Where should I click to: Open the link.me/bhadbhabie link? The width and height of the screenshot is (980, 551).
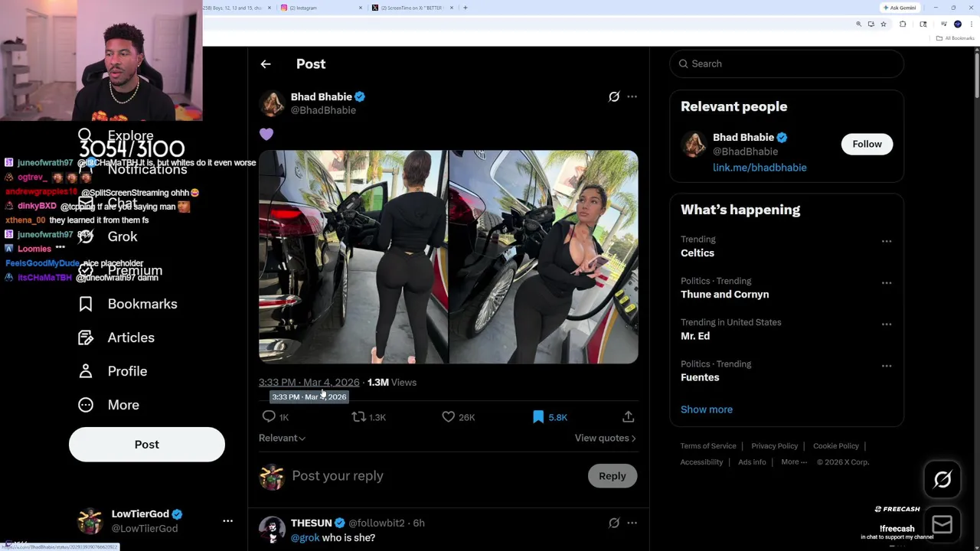tap(759, 168)
